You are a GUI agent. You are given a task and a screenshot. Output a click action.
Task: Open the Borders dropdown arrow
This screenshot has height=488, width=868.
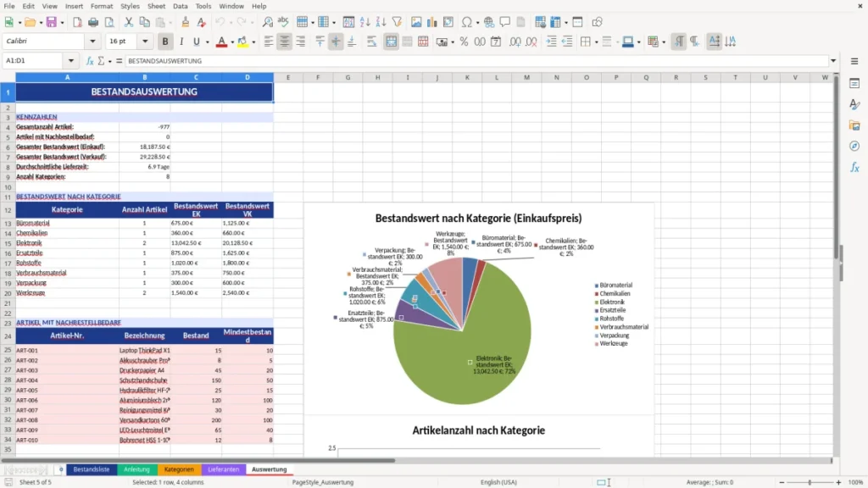pos(596,42)
